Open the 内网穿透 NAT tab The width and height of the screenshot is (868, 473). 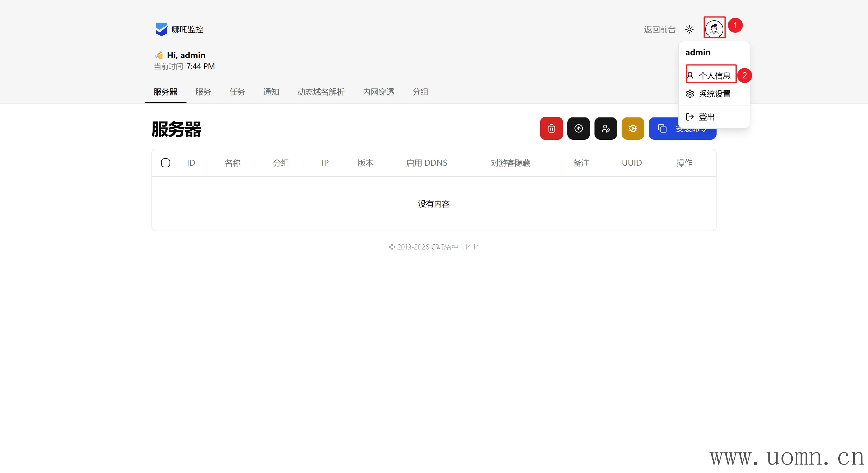[x=378, y=92]
